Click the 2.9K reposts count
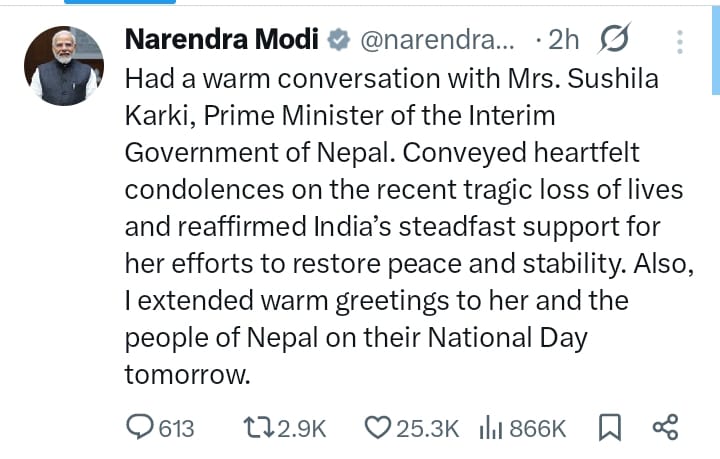The width and height of the screenshot is (720, 459). (302, 429)
